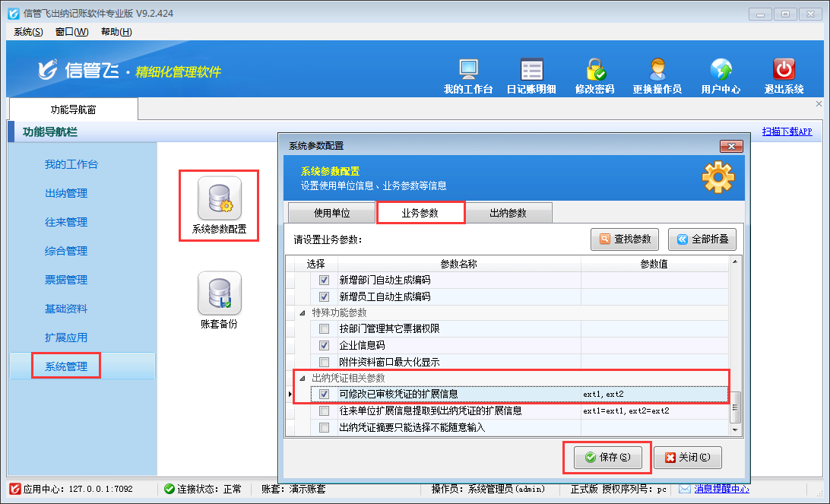Open 用户中心 globe icon
The height and width of the screenshot is (504, 830).
(x=720, y=71)
